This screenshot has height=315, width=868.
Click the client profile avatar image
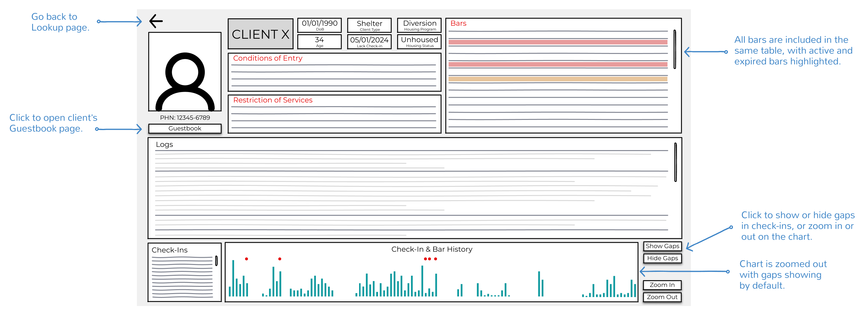pyautogui.click(x=185, y=72)
